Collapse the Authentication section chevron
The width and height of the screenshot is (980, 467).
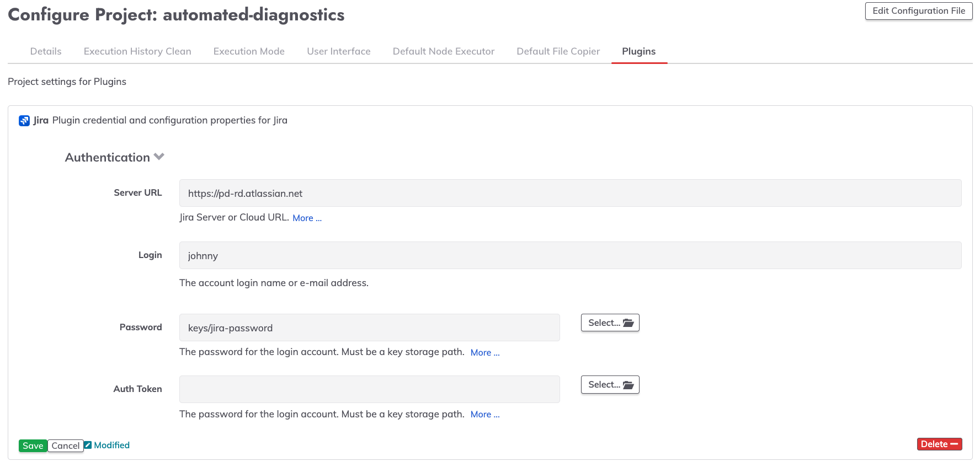click(x=159, y=157)
